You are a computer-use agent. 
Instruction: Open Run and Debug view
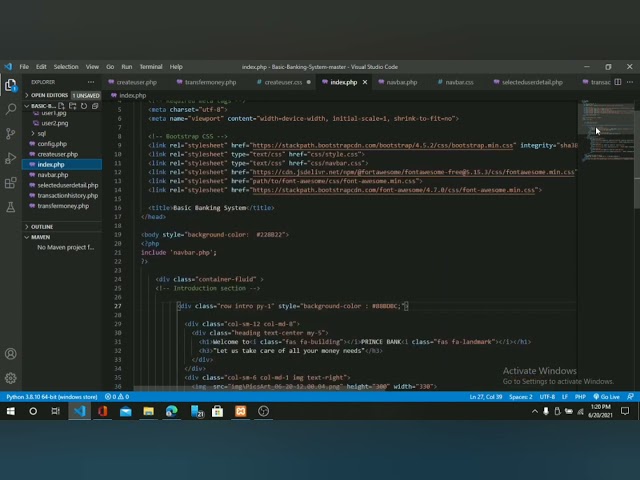[x=11, y=158]
